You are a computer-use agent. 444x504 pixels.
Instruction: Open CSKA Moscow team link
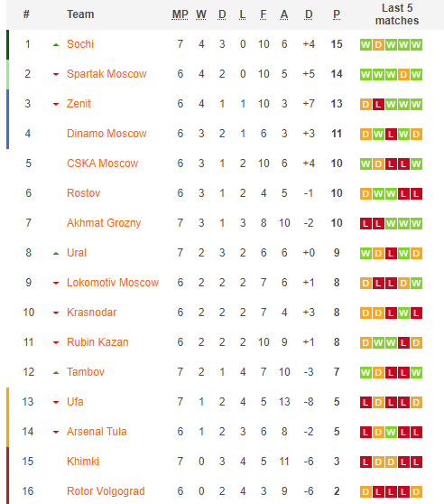tap(102, 163)
